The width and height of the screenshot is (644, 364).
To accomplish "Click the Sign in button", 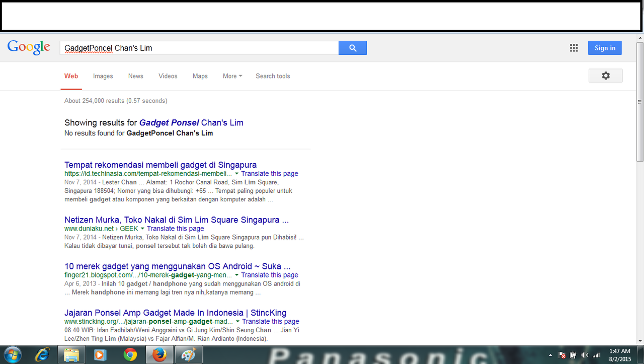I will (605, 48).
